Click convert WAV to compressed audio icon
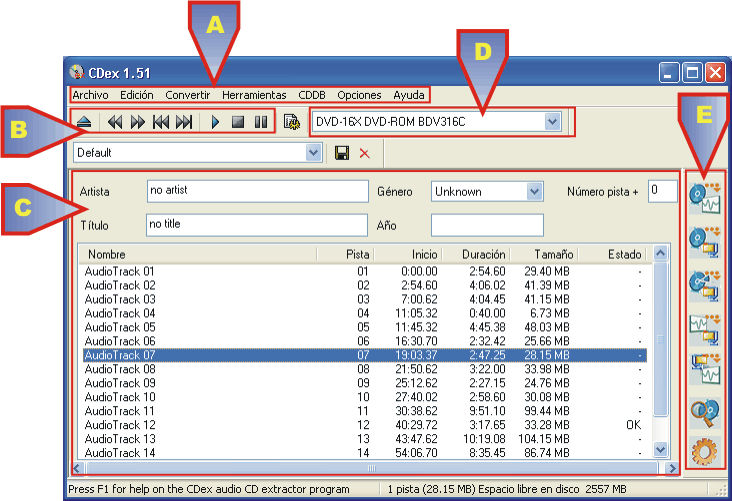Screen dimensions: 732x501 tap(705, 326)
